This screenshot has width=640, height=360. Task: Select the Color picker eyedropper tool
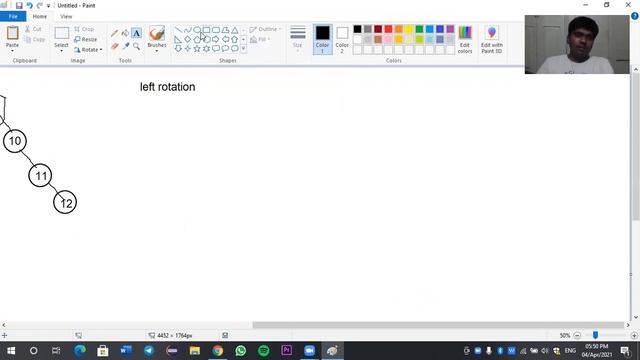pos(126,47)
